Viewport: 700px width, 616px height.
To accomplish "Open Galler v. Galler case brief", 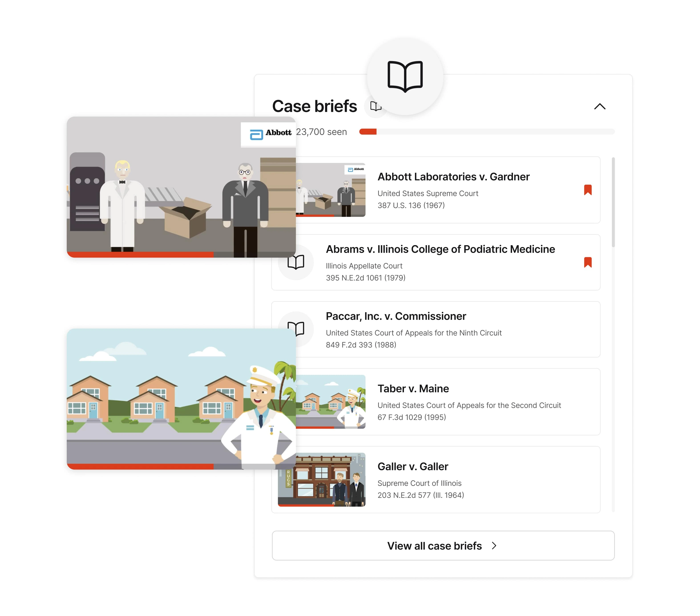I will tap(413, 466).
